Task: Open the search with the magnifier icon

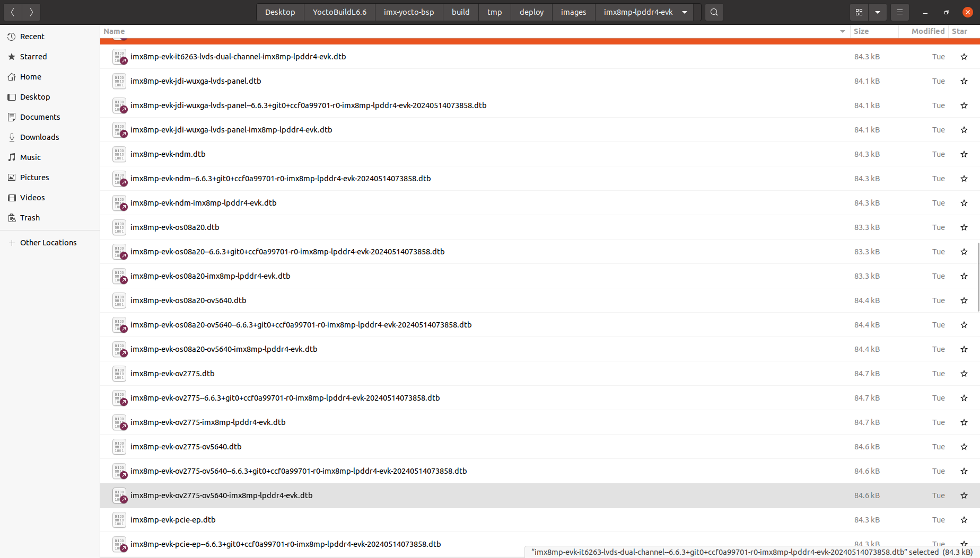Action: point(714,12)
